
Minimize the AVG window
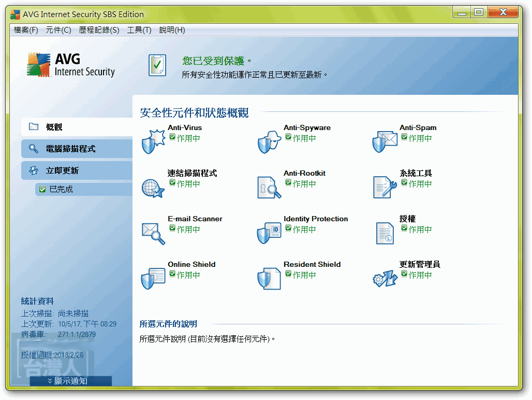[x=462, y=12]
